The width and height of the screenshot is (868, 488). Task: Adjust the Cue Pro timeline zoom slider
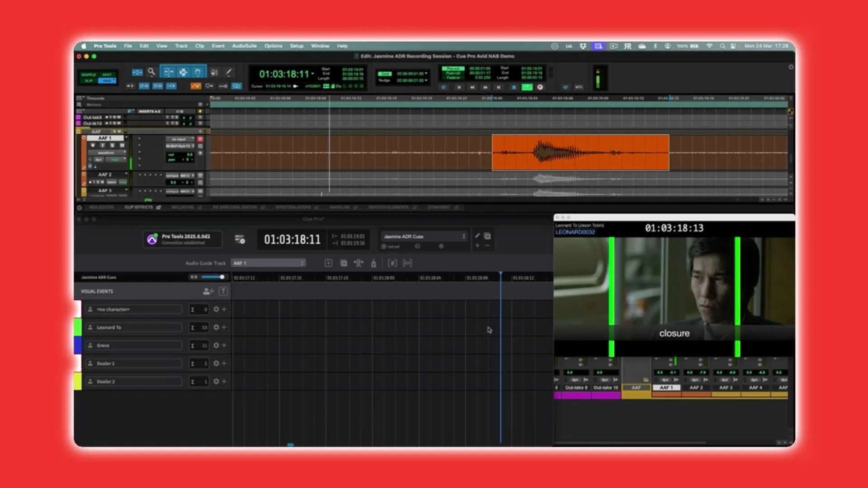[222, 277]
